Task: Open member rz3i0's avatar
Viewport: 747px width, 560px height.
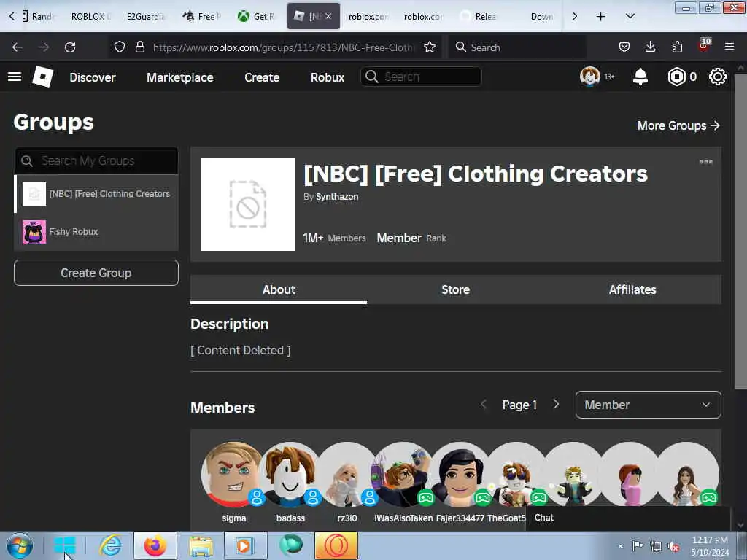Action: (x=347, y=474)
